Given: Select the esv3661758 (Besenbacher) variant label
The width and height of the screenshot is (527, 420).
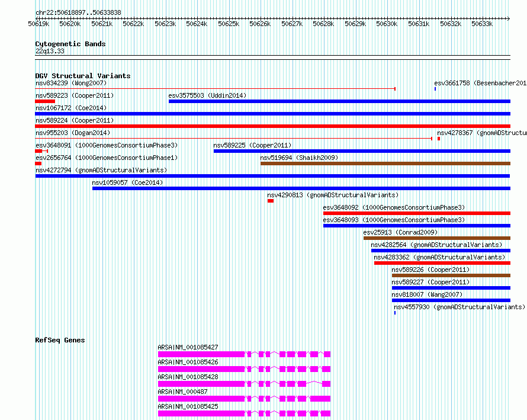Looking at the screenshot, I should click(480, 83).
